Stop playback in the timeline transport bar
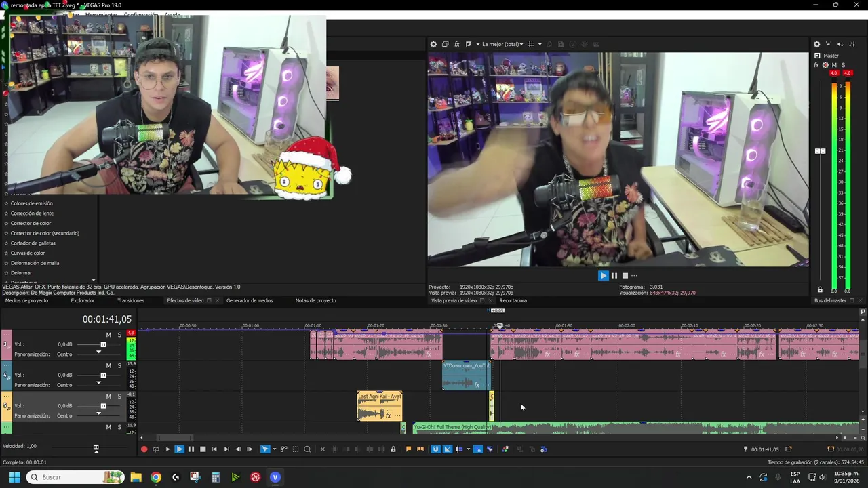This screenshot has width=868, height=488. pos(203,449)
